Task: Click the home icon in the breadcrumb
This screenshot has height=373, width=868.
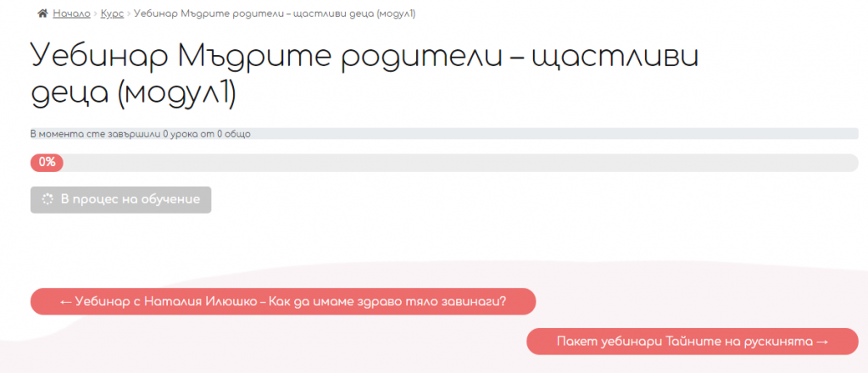Action: pyautogui.click(x=42, y=14)
